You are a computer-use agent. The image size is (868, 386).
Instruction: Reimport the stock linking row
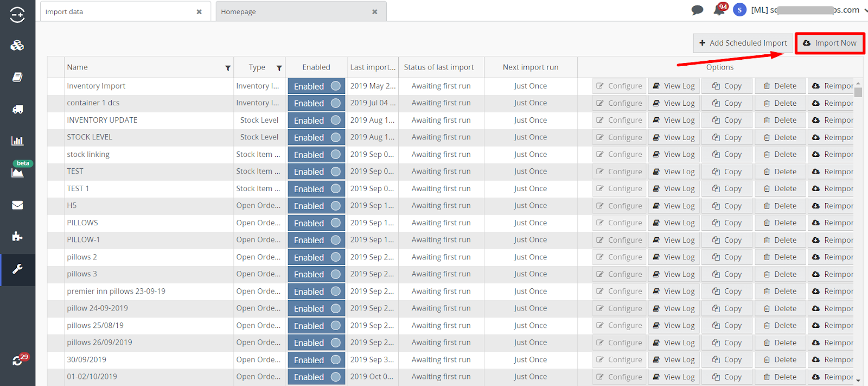click(832, 154)
